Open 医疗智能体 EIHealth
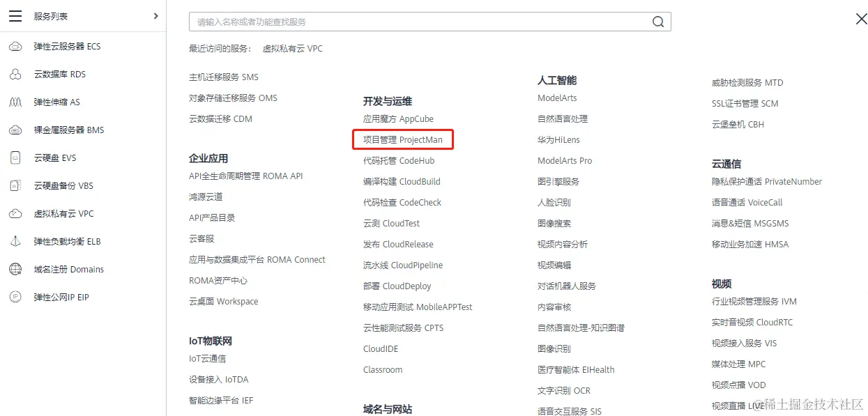 pyautogui.click(x=576, y=370)
